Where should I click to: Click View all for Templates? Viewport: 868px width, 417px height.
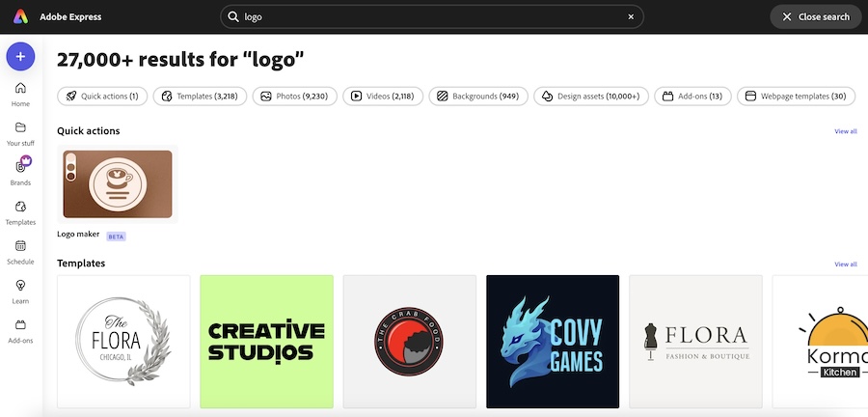(x=845, y=264)
